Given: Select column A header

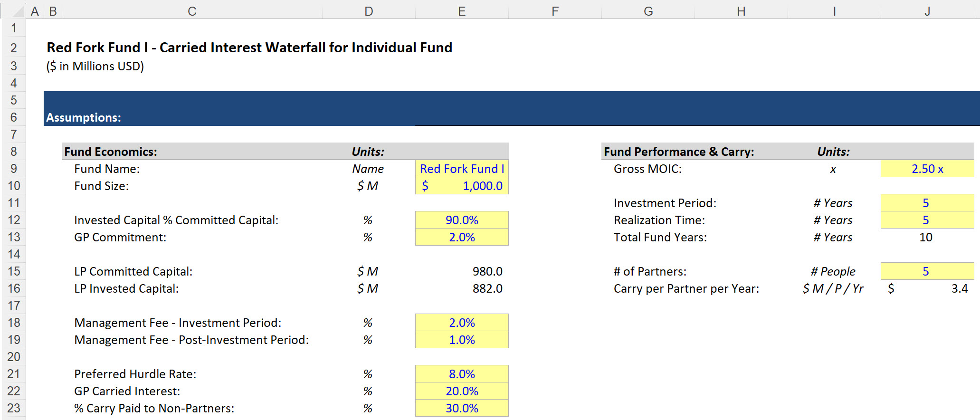Looking at the screenshot, I should (x=35, y=11).
